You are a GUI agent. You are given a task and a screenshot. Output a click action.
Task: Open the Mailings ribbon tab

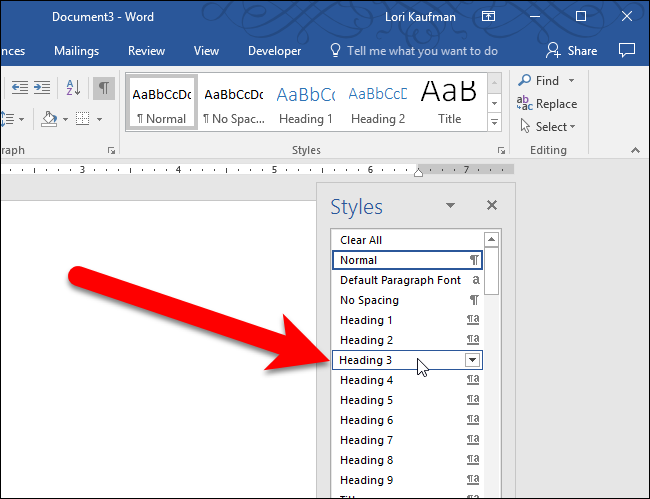click(x=76, y=50)
